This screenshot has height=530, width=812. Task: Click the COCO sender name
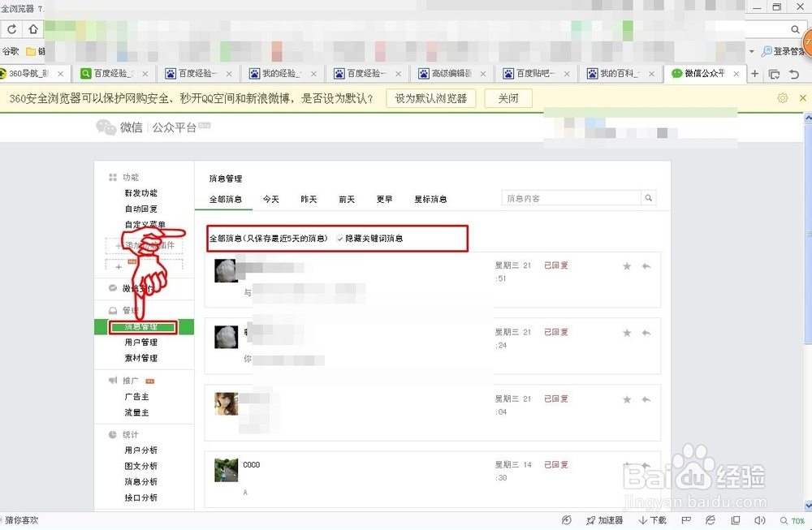pos(252,465)
